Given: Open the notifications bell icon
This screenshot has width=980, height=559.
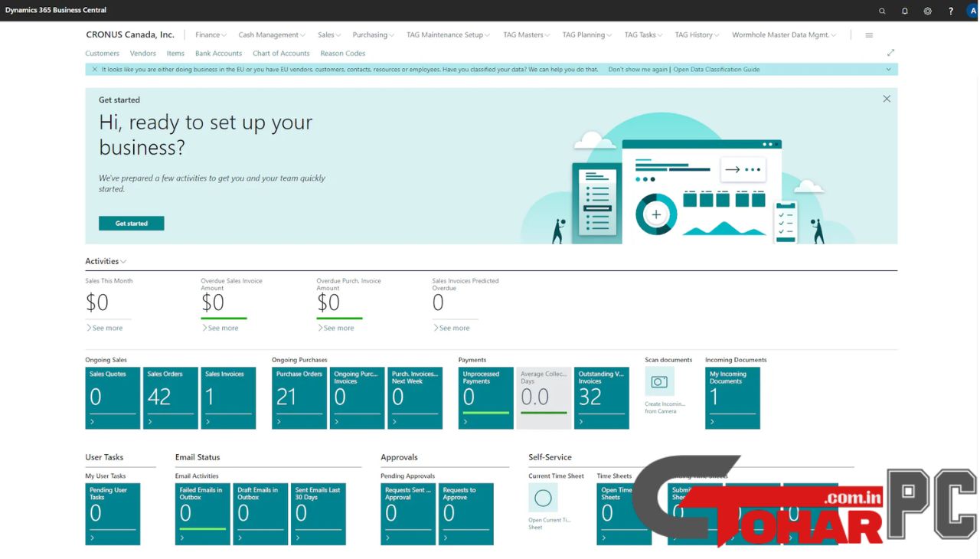Looking at the screenshot, I should (x=905, y=11).
